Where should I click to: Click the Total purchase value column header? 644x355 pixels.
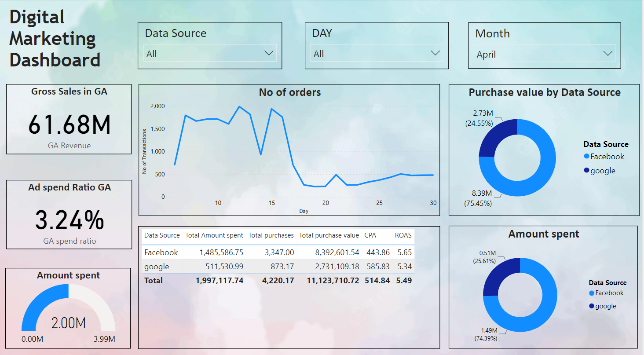pos(329,235)
